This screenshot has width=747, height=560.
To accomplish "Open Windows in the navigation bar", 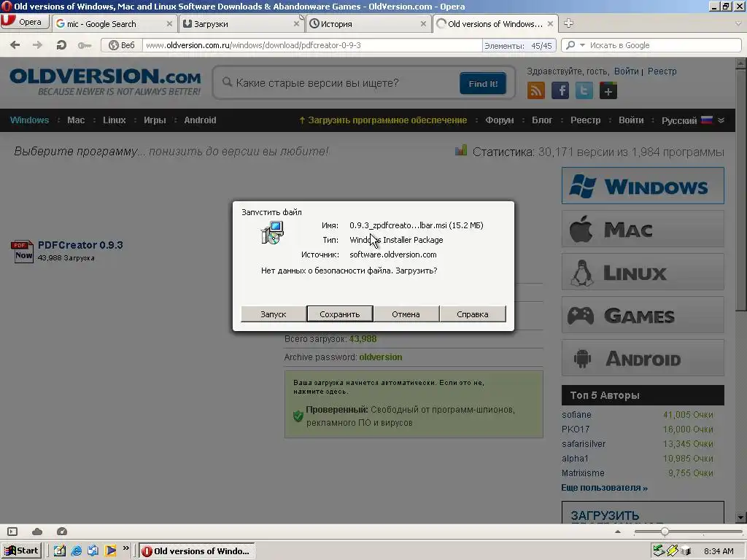I will click(x=29, y=120).
